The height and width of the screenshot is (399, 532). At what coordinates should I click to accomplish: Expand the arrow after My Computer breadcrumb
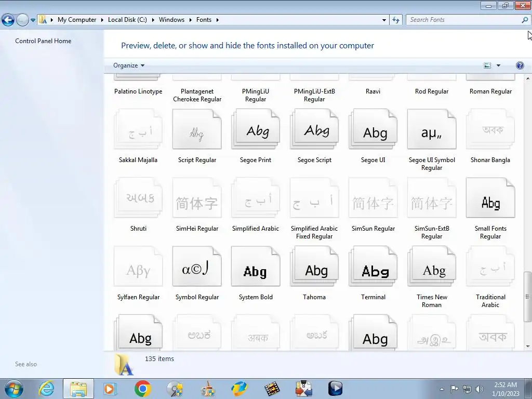click(x=102, y=20)
